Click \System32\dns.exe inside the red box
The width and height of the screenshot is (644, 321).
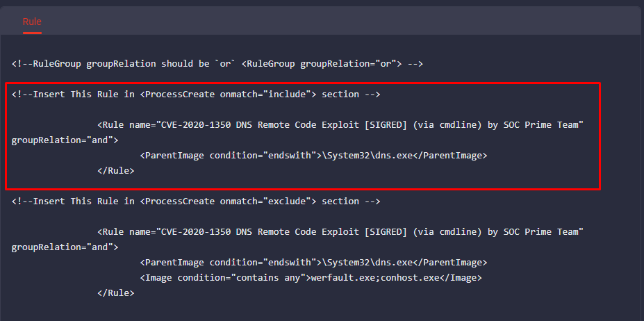(x=361, y=155)
